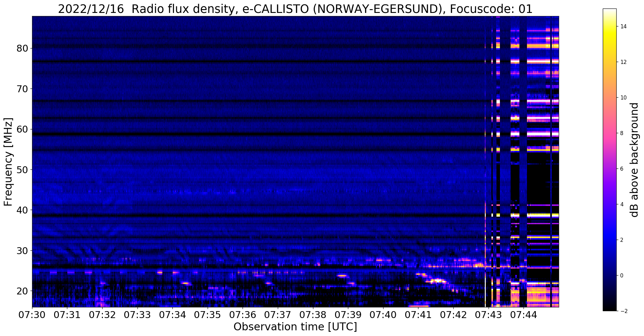Click the colorbar tick label 8
The image size is (644, 336).
[621, 133]
